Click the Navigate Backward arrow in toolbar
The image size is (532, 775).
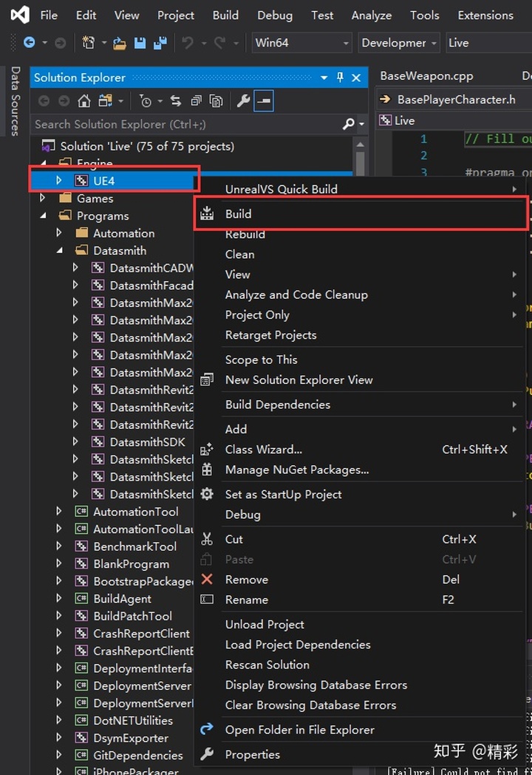click(29, 43)
